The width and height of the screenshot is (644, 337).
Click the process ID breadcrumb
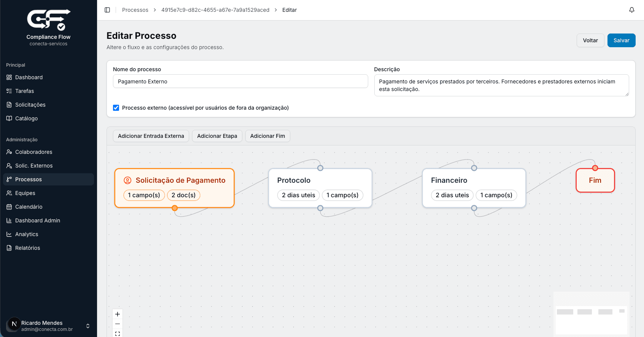coord(215,10)
